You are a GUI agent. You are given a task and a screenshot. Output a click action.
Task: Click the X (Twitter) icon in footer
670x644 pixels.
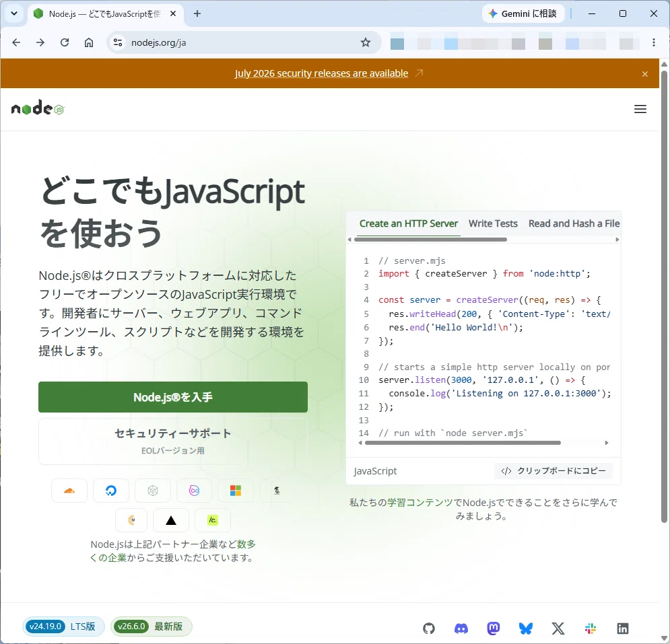[x=558, y=629]
